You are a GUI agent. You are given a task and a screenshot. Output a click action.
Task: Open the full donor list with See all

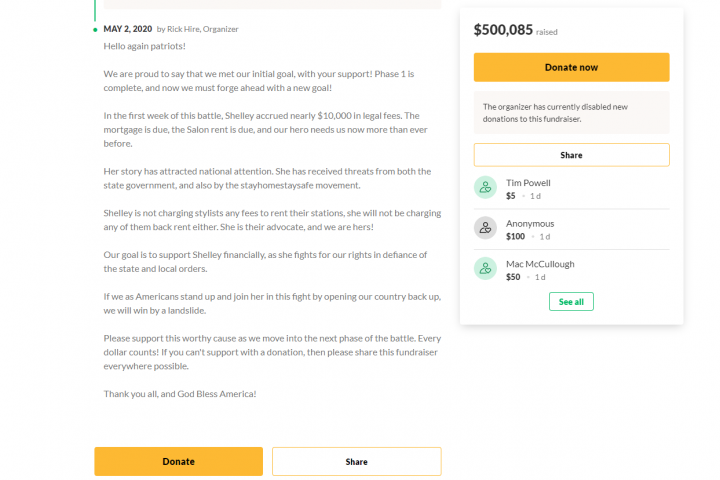(x=571, y=302)
